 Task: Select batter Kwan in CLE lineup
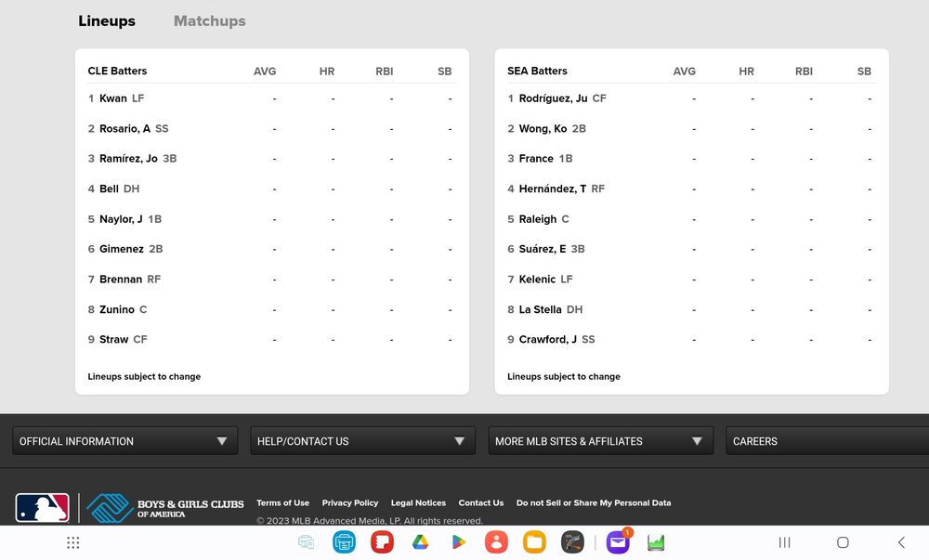point(113,98)
